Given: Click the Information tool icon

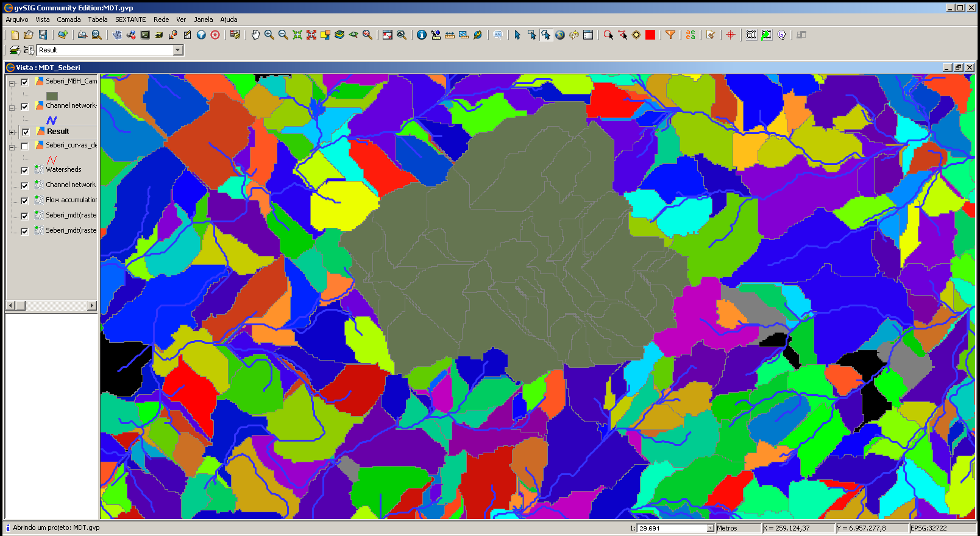Looking at the screenshot, I should [x=421, y=35].
